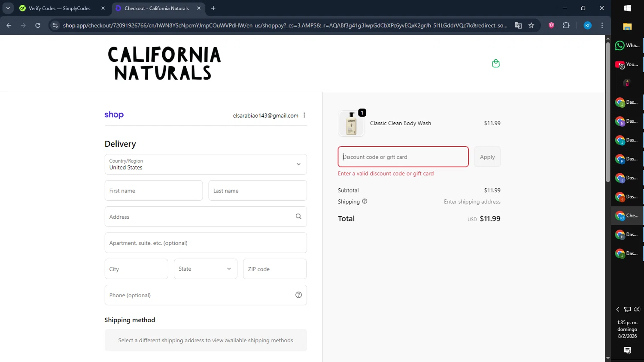Screen dimensions: 644x362
Task: Open File Explorer from taskbar
Action: coord(627,27)
